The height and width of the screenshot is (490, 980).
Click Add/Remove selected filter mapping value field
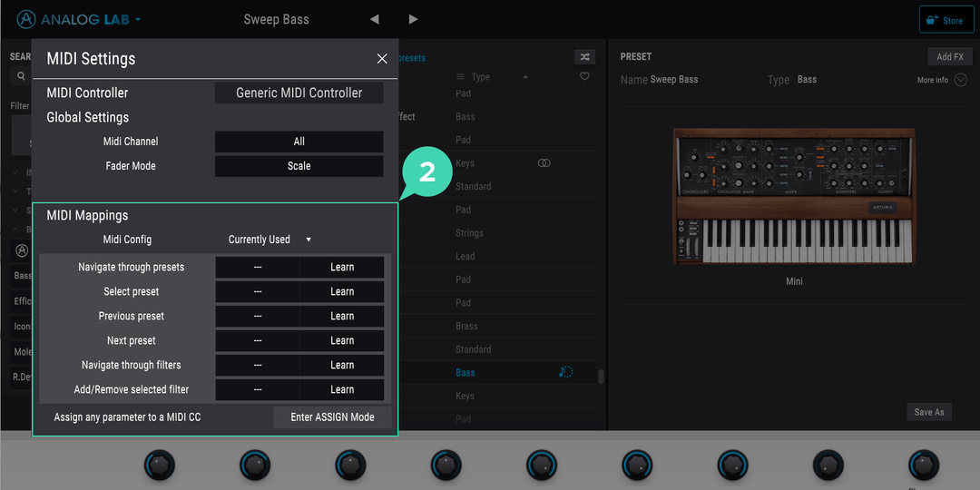tap(258, 389)
